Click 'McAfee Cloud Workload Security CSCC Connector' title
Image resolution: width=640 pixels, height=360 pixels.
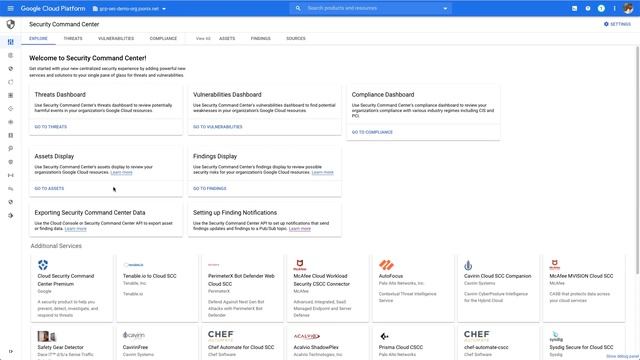321,280
